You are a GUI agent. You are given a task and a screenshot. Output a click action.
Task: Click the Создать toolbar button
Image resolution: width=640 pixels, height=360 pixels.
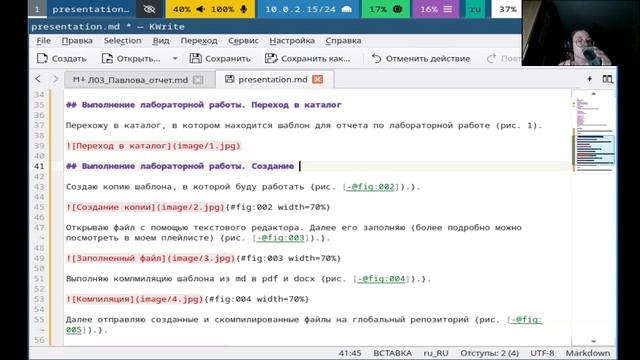click(x=61, y=58)
